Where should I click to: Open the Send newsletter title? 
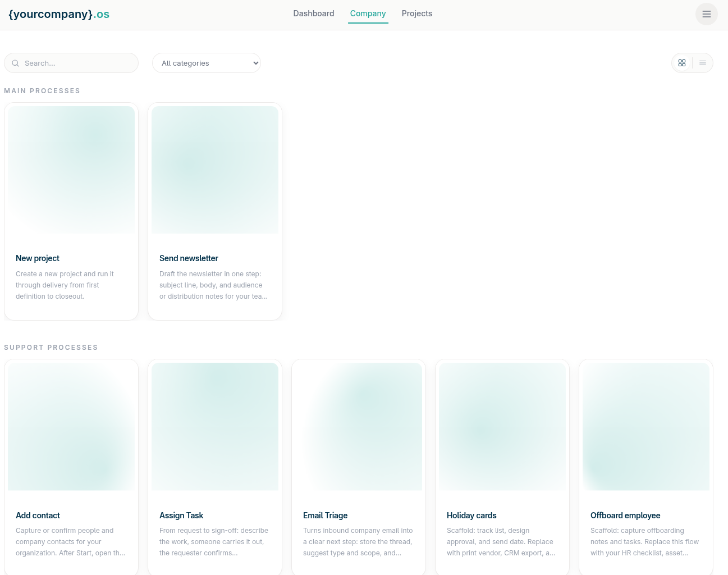point(189,258)
